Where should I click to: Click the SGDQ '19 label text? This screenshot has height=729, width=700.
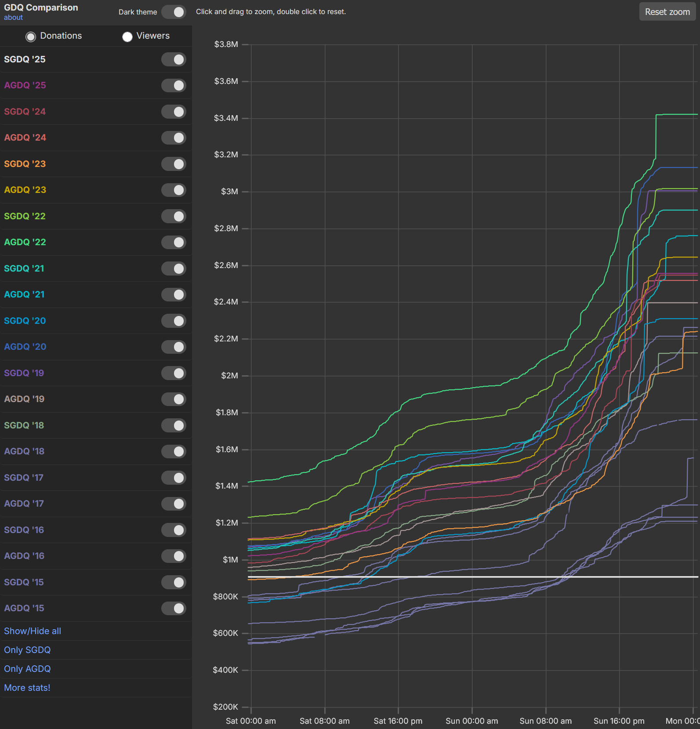[24, 373]
